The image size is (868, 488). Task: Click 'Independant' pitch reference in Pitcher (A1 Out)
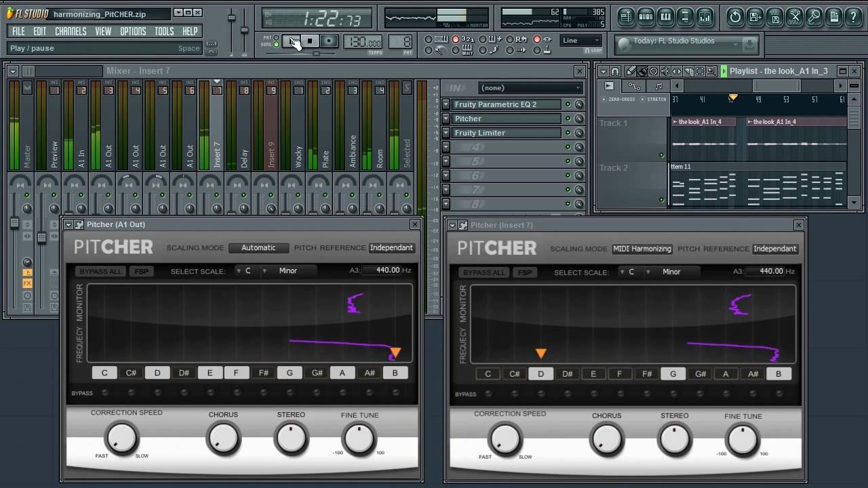pos(391,247)
